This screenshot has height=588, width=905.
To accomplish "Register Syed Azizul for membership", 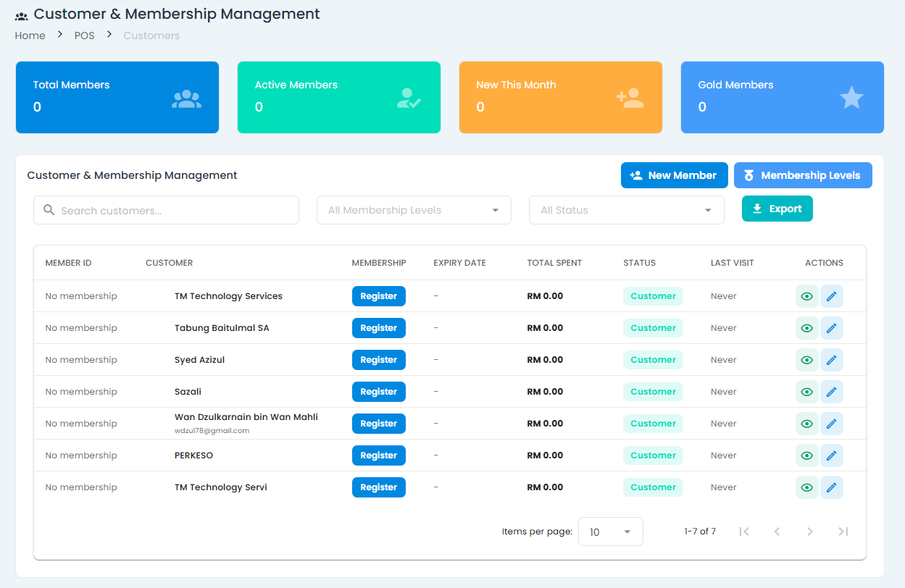I will 379,360.
